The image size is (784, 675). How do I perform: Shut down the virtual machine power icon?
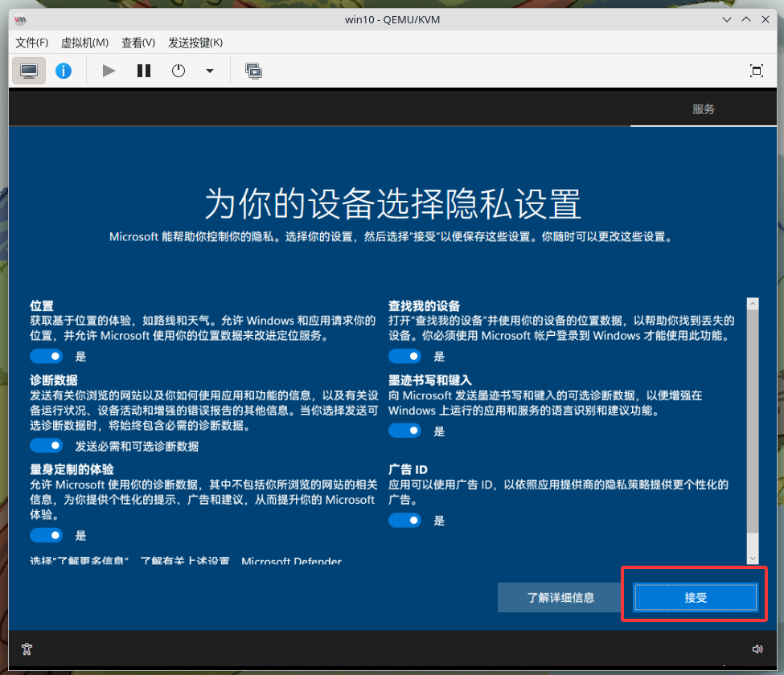click(x=179, y=71)
